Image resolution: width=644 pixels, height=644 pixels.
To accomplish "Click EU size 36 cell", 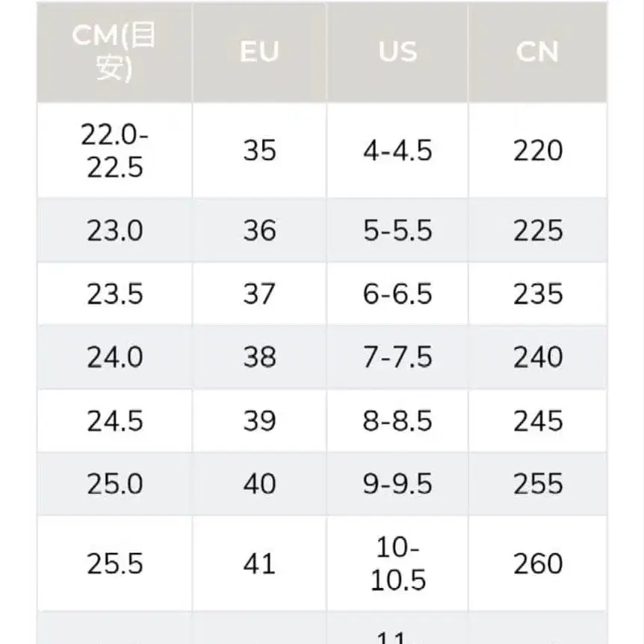I will [259, 230].
